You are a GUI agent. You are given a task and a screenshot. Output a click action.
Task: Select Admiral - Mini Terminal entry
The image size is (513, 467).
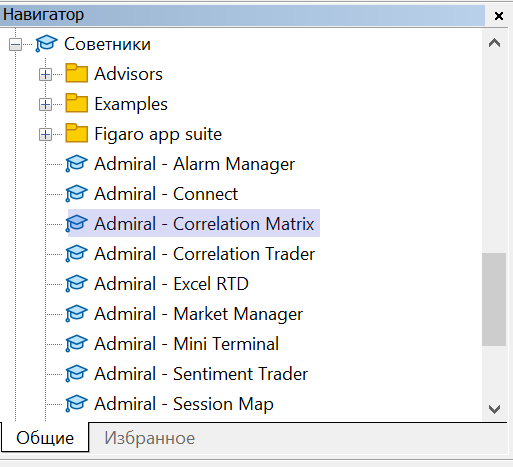pyautogui.click(x=186, y=344)
